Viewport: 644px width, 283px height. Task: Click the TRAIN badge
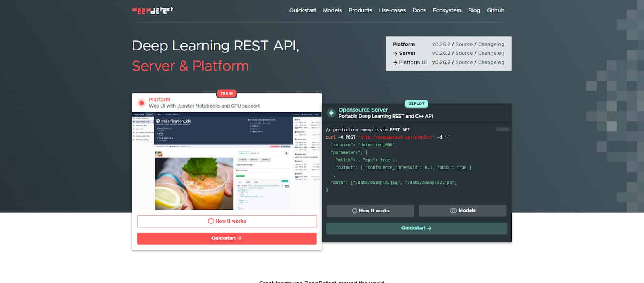tap(227, 94)
